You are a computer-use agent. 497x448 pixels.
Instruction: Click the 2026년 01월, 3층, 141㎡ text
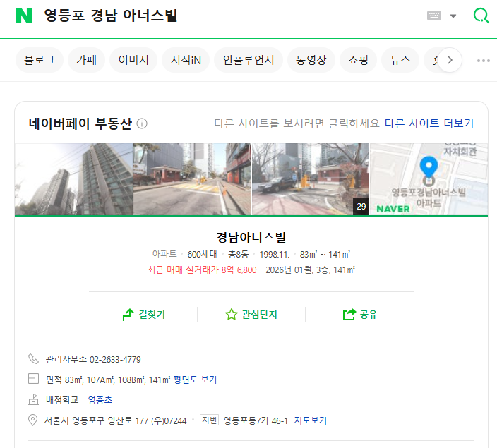pos(310,270)
